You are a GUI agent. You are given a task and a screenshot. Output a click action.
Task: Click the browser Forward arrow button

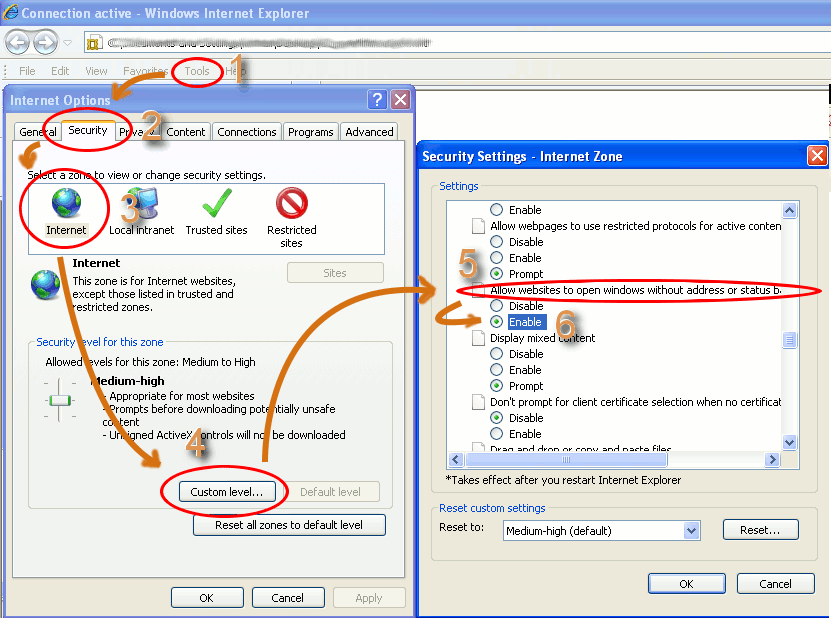tap(46, 42)
